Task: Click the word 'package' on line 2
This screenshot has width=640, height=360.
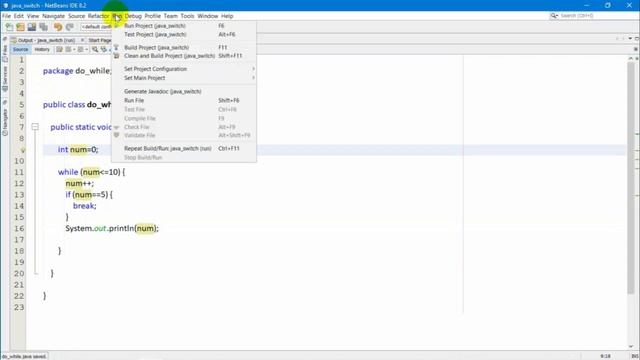Action: (58, 71)
